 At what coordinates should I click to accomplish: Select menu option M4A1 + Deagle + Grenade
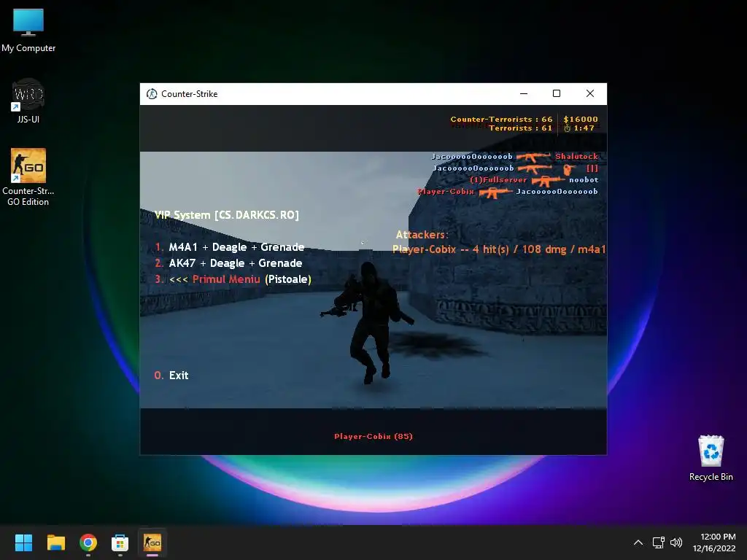pos(230,247)
